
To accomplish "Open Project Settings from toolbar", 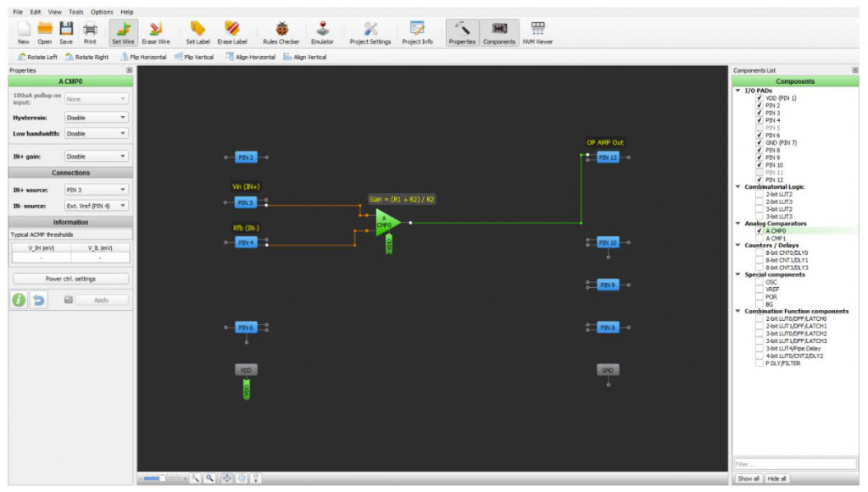I will coord(370,32).
